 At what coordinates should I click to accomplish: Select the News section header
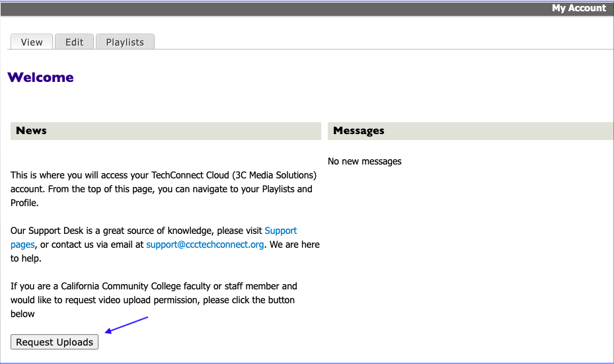click(32, 131)
